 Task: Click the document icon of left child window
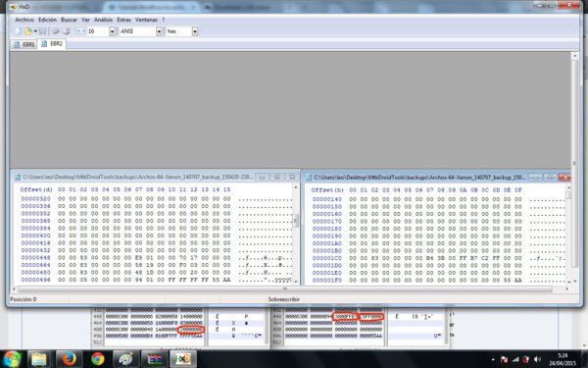18,177
